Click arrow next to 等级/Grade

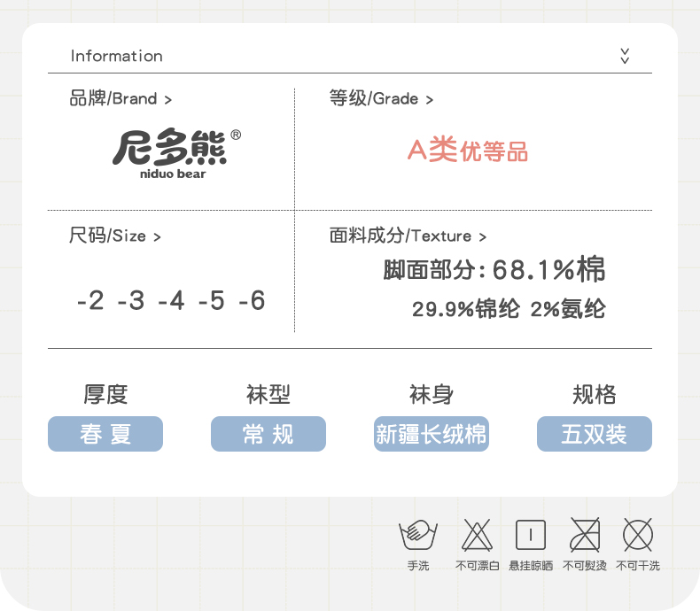click(x=430, y=100)
